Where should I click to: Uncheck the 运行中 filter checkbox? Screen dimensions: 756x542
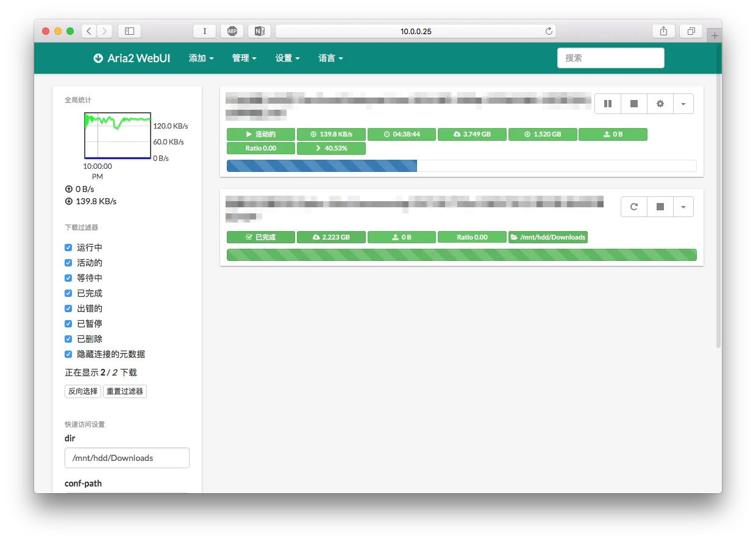coord(69,248)
